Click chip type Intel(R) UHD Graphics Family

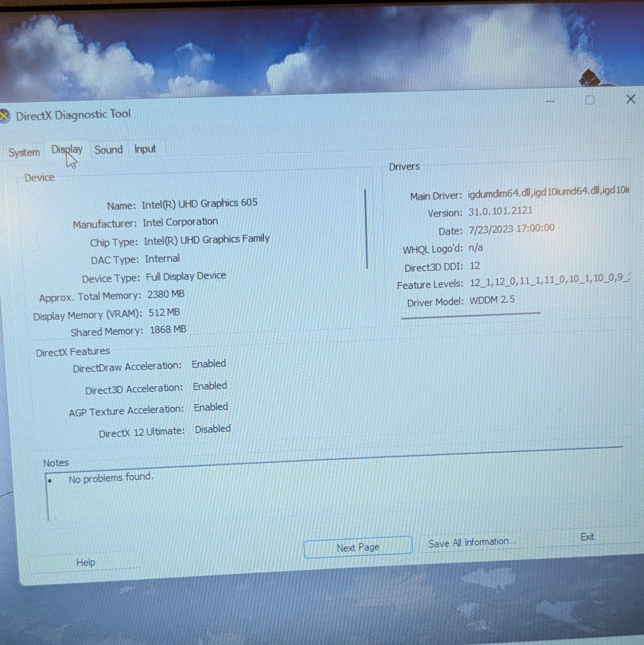click(207, 240)
